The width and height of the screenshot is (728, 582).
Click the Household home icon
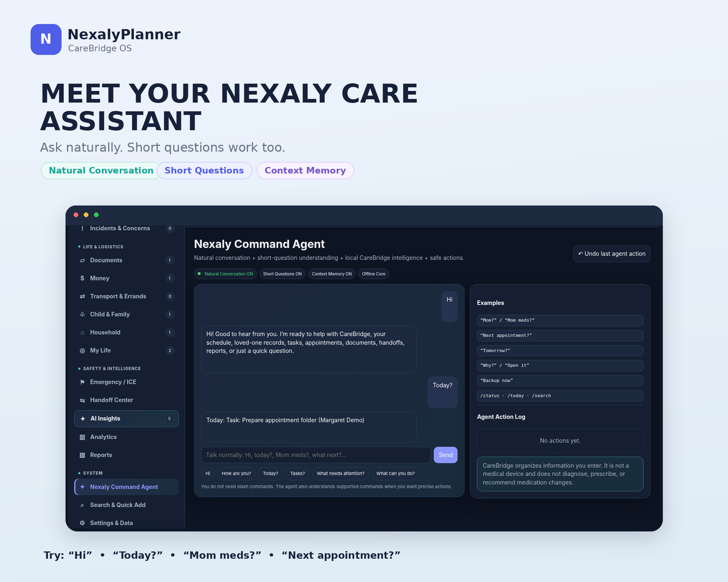[x=82, y=332]
